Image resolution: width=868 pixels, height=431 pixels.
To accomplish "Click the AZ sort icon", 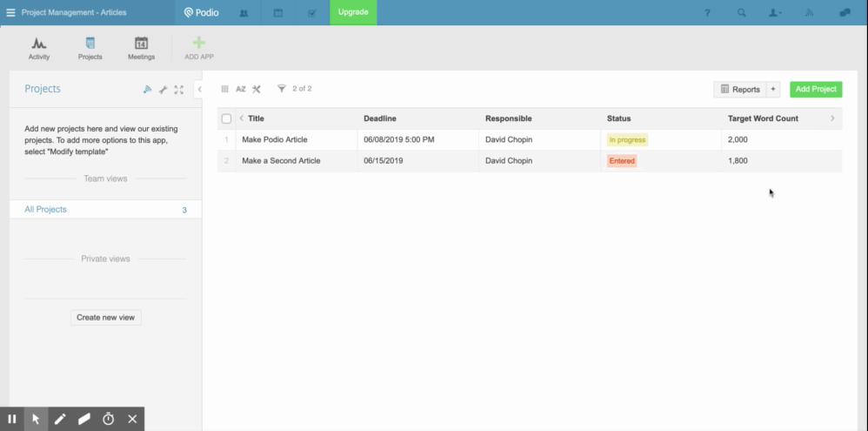I will coord(241,89).
